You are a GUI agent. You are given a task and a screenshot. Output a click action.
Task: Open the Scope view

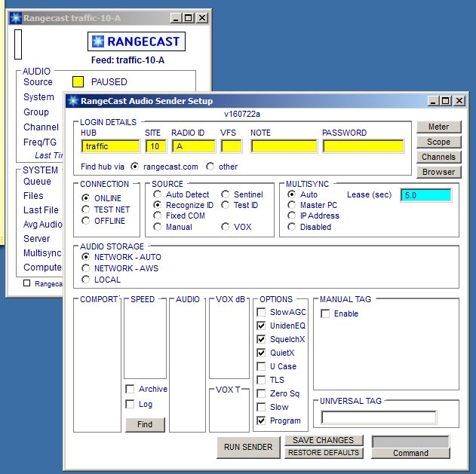[x=438, y=142]
